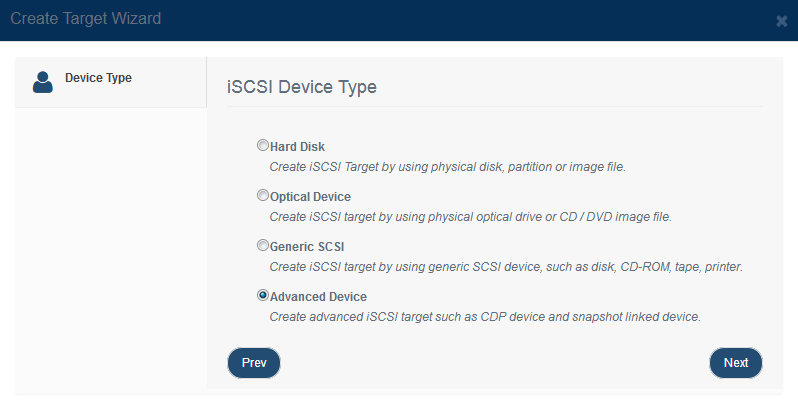This screenshot has height=409, width=798.
Task: Click the CD / DVD image file description
Action: [x=471, y=217]
